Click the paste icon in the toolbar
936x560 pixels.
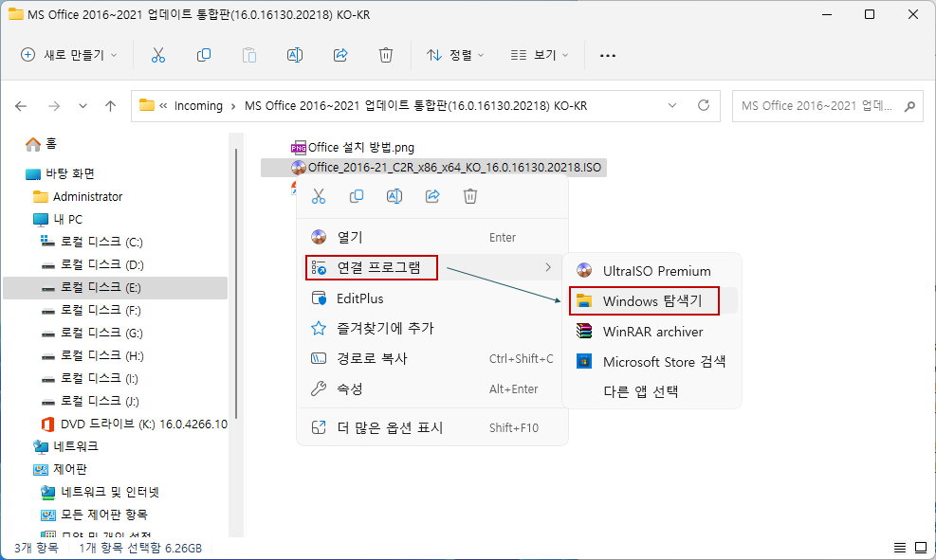[248, 55]
